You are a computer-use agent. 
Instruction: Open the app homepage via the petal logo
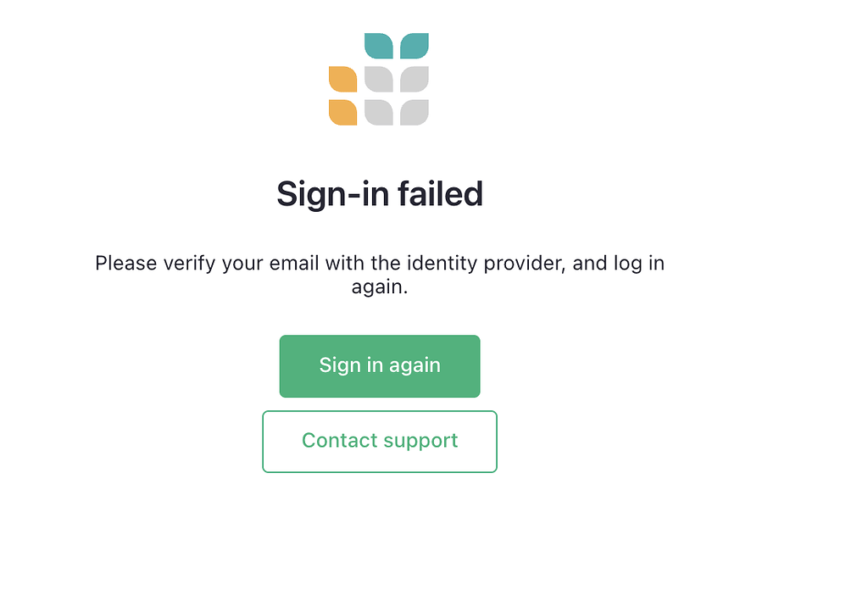click(x=380, y=78)
